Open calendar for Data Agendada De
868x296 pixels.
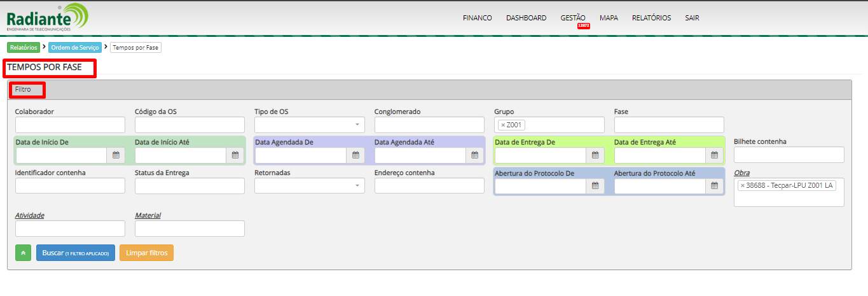355,155
